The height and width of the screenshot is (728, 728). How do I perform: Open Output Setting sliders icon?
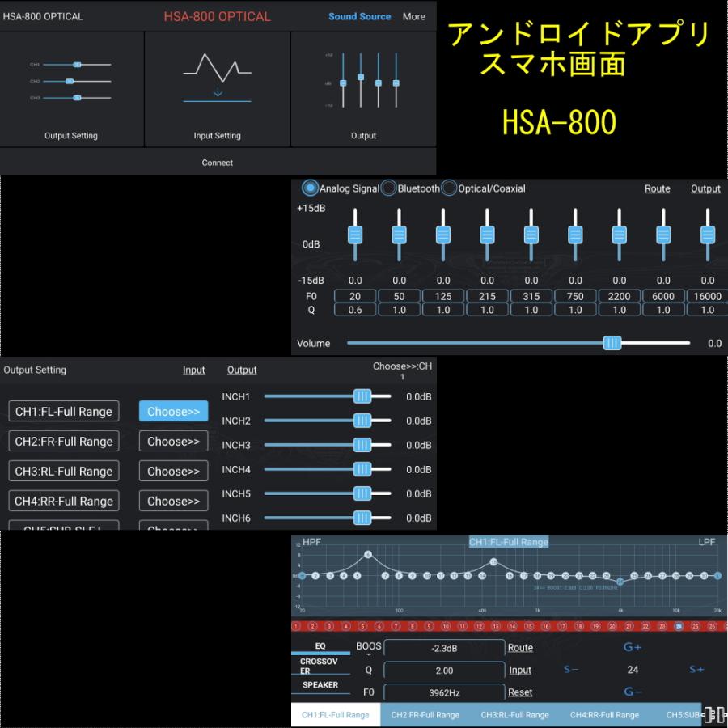click(x=70, y=81)
